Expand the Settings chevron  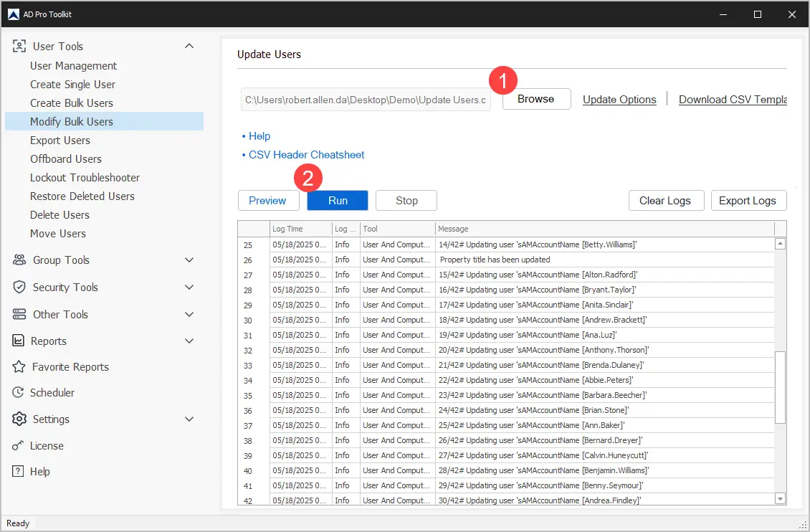pyautogui.click(x=189, y=419)
